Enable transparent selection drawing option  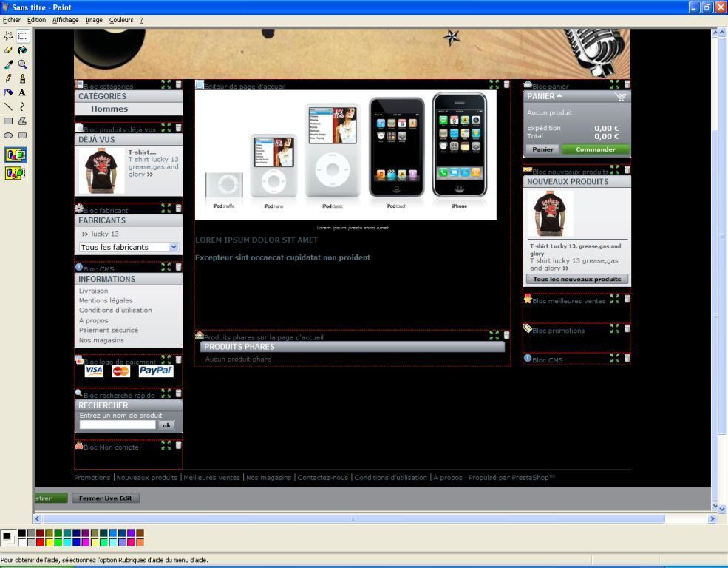click(16, 173)
